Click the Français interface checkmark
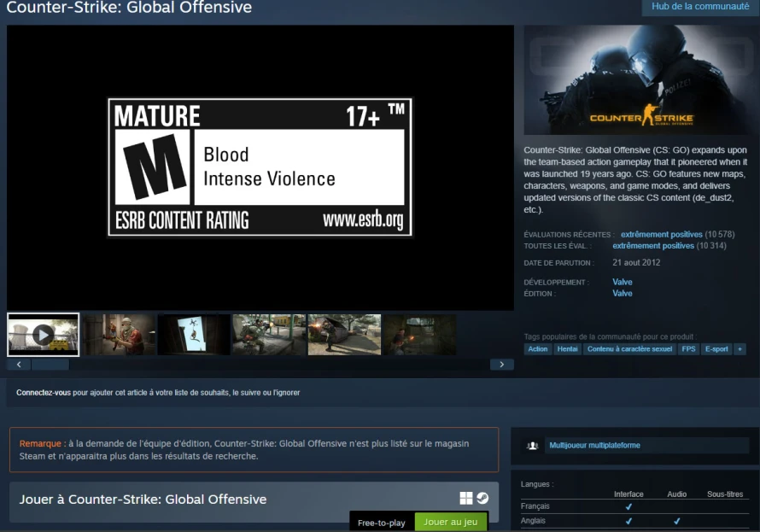 pyautogui.click(x=628, y=506)
